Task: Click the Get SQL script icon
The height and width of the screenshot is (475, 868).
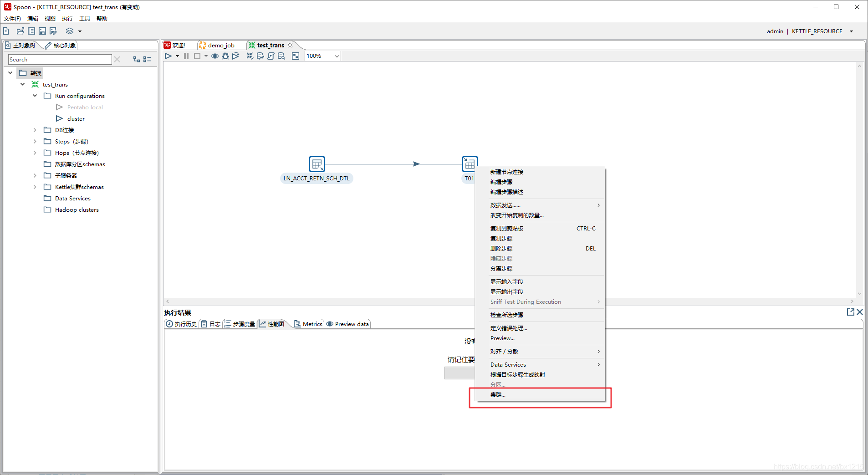Action: pos(271,56)
